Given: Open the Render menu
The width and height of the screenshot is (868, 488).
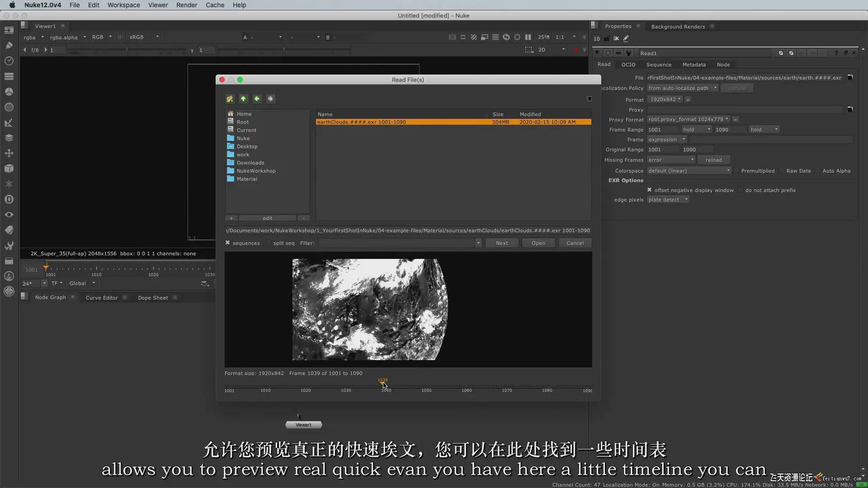Looking at the screenshot, I should tap(186, 5).
